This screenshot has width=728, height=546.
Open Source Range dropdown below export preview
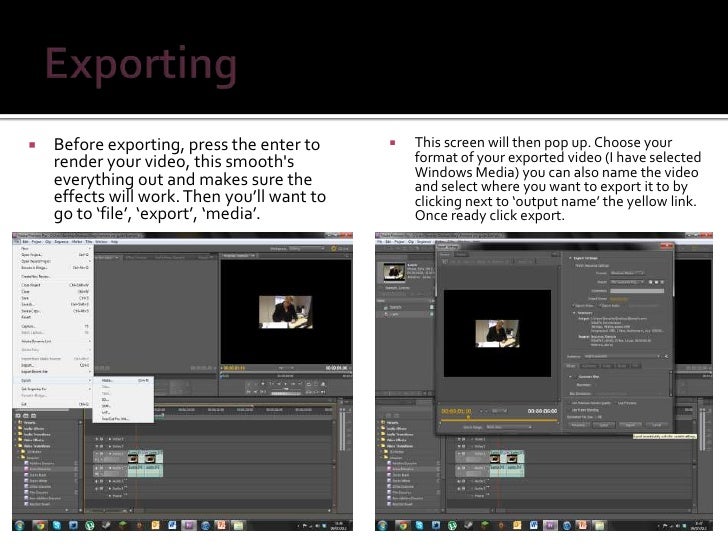coord(508,427)
